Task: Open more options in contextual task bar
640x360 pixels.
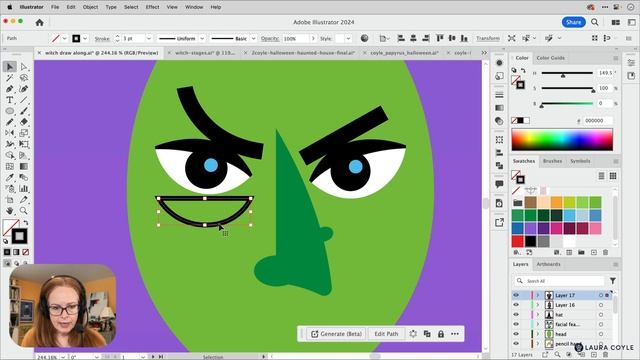Action: click(455, 334)
